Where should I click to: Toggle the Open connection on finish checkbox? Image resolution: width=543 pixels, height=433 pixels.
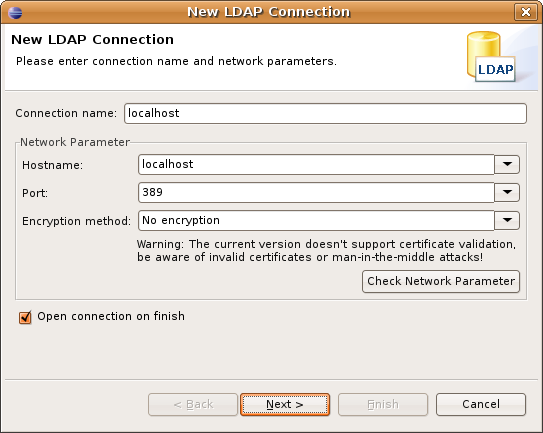[x=25, y=317]
